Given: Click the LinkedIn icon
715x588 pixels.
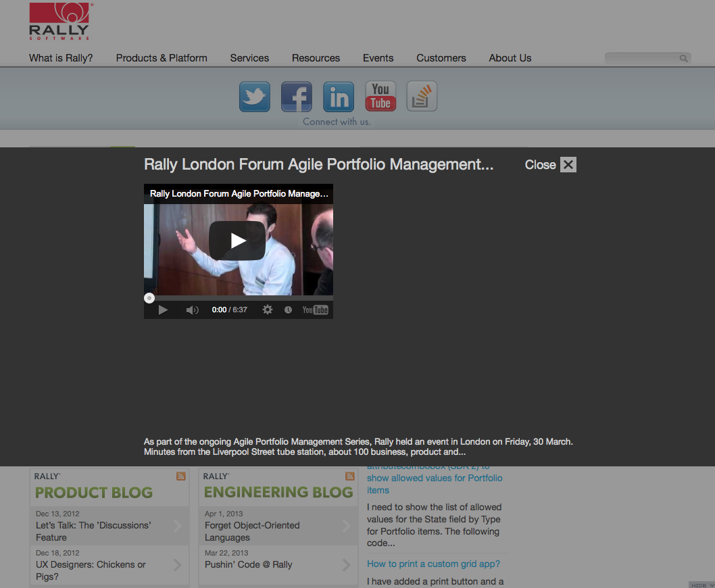Looking at the screenshot, I should point(339,97).
